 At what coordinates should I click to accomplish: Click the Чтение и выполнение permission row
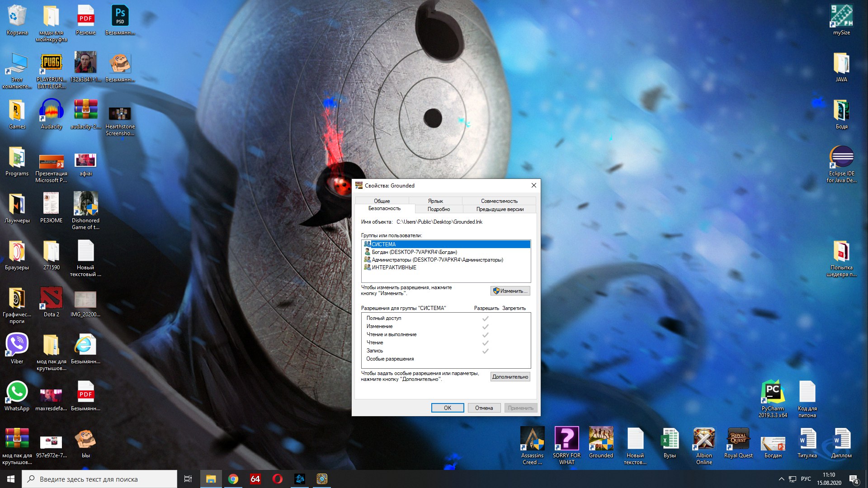pos(446,334)
